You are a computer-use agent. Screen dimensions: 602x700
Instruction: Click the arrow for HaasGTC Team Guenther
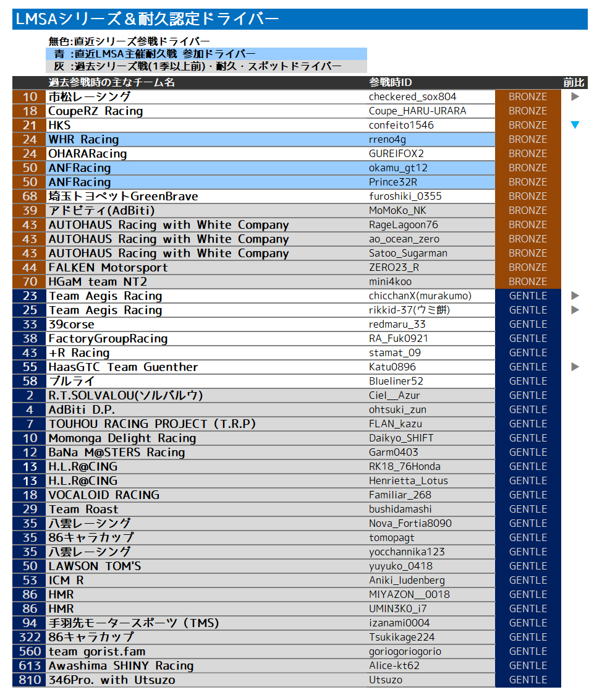(575, 367)
